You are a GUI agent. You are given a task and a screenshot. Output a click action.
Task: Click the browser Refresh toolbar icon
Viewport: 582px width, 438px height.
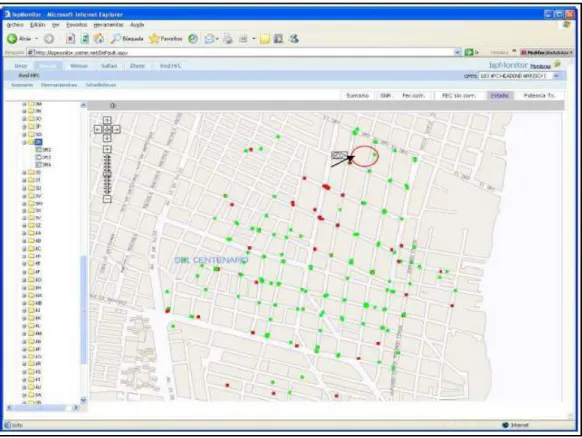coord(85,38)
